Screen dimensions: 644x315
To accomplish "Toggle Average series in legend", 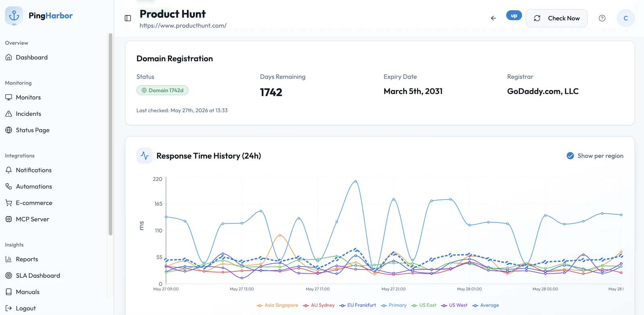I will coord(485,305).
